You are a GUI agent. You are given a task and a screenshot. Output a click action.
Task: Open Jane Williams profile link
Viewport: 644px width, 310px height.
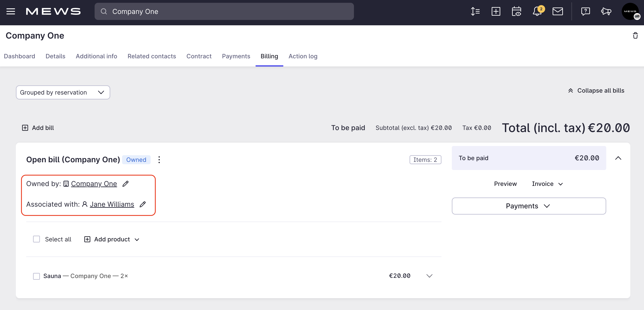click(112, 204)
